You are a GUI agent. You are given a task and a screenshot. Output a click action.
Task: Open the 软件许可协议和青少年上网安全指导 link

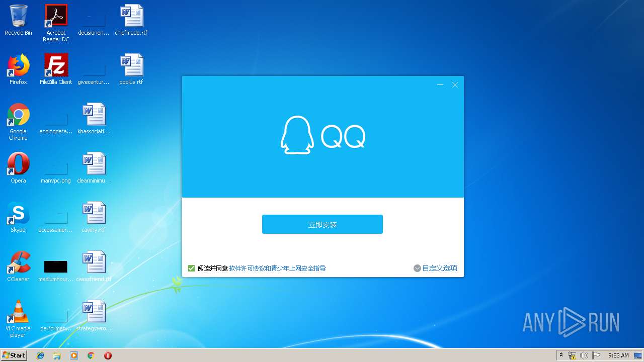tap(277, 268)
